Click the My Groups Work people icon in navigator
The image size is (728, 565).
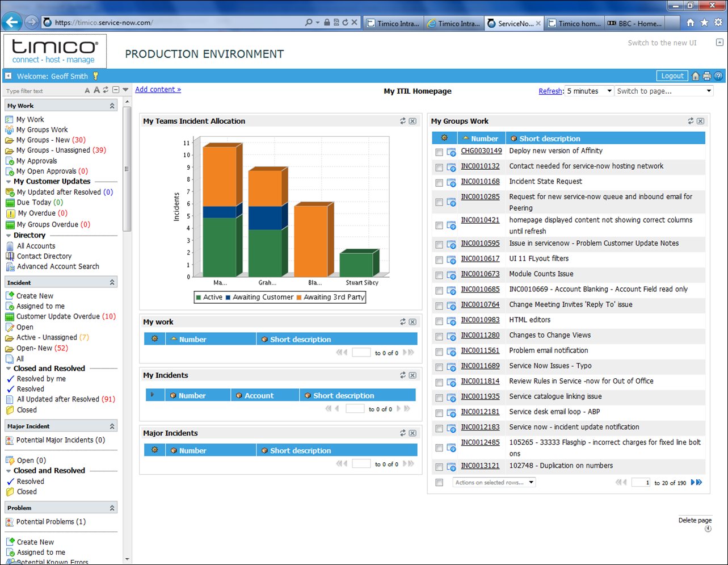(10, 130)
